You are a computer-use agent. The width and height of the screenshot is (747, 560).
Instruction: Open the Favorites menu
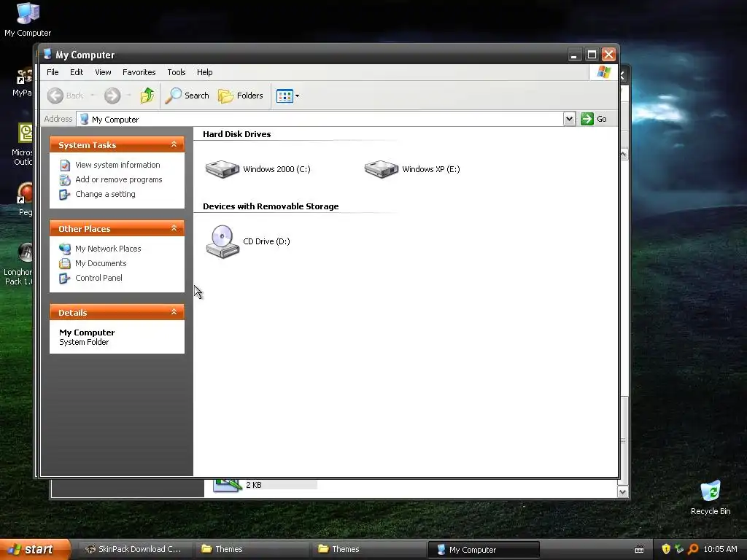(x=139, y=72)
